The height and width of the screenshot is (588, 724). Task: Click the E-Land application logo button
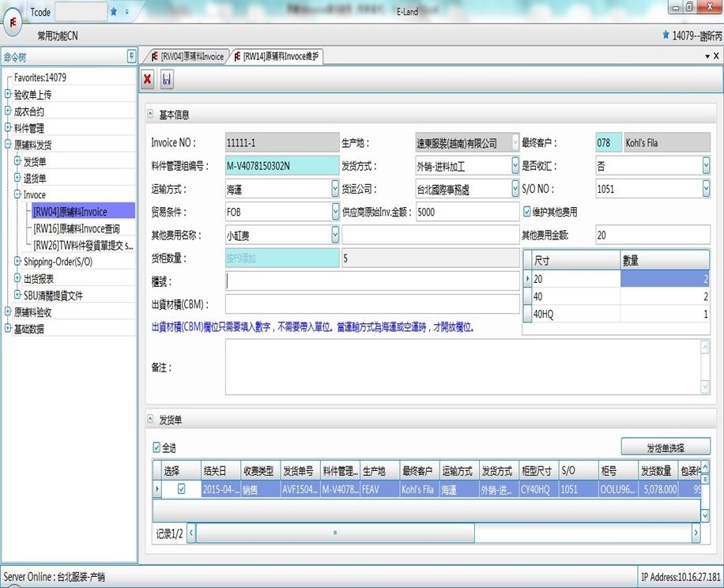(13, 22)
